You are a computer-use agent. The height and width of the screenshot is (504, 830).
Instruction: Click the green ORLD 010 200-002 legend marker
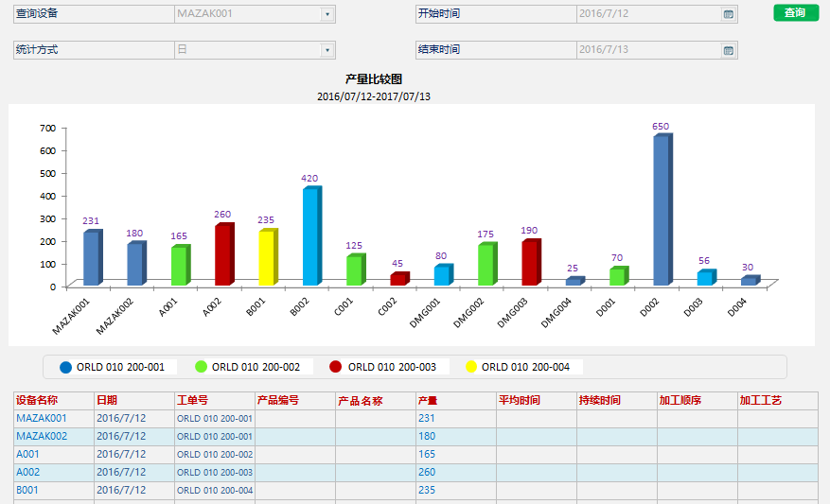[x=201, y=367]
